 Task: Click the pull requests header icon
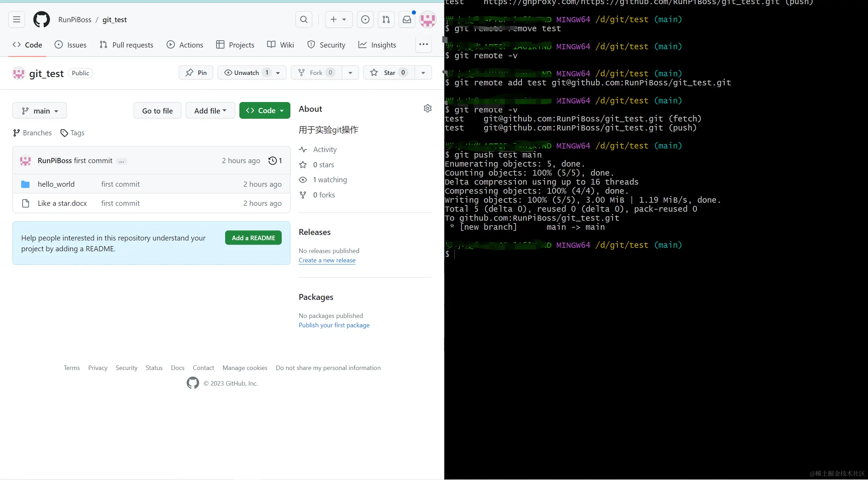tap(386, 19)
